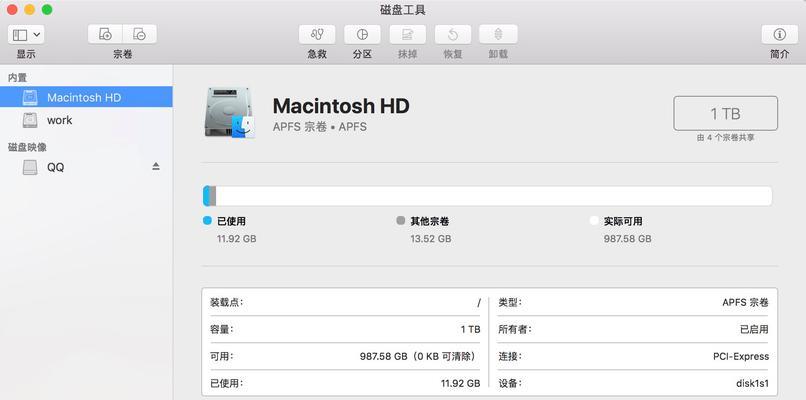This screenshot has width=806, height=400.
Task: Click the 卸载 unmount icon
Action: click(498, 34)
